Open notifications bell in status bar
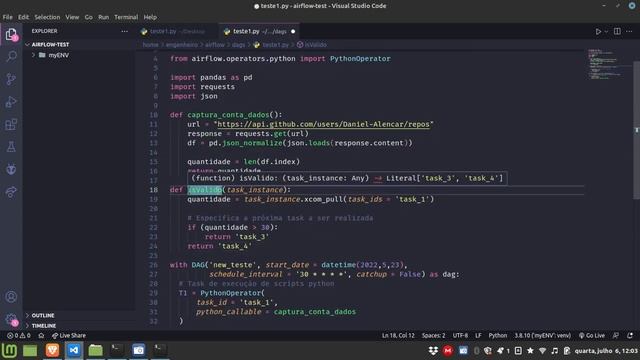This screenshot has height=360, width=640. (630, 336)
